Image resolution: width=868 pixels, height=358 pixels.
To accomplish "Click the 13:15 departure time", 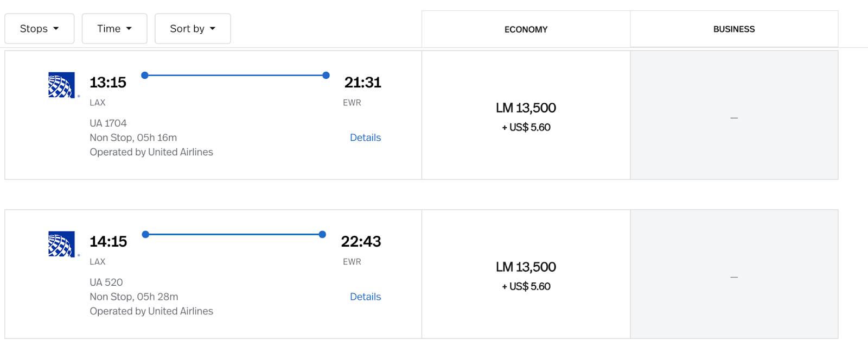I will pyautogui.click(x=108, y=83).
